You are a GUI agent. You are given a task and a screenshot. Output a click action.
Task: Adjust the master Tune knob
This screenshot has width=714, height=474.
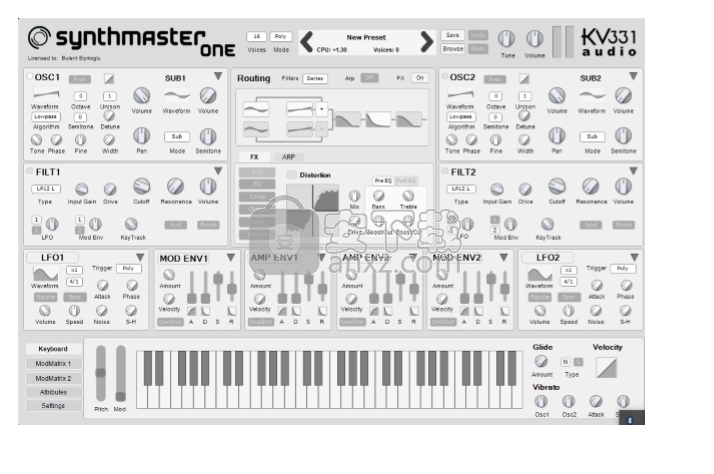(506, 39)
